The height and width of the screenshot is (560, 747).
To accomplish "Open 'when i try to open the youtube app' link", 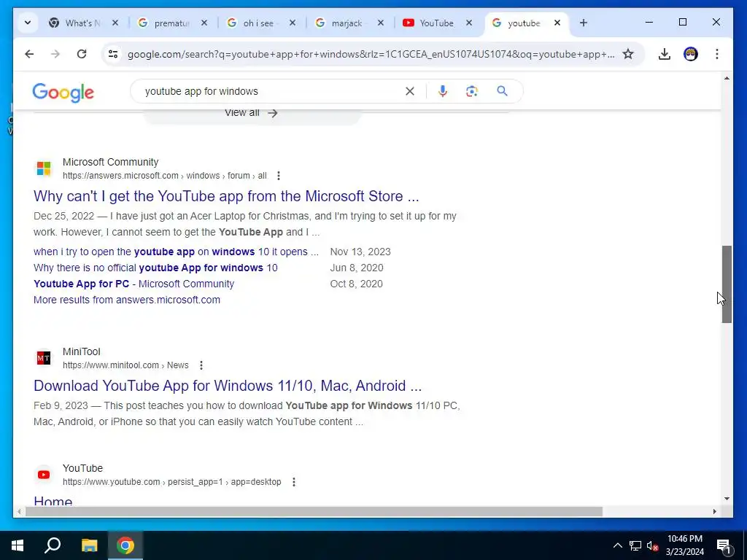I will click(177, 252).
